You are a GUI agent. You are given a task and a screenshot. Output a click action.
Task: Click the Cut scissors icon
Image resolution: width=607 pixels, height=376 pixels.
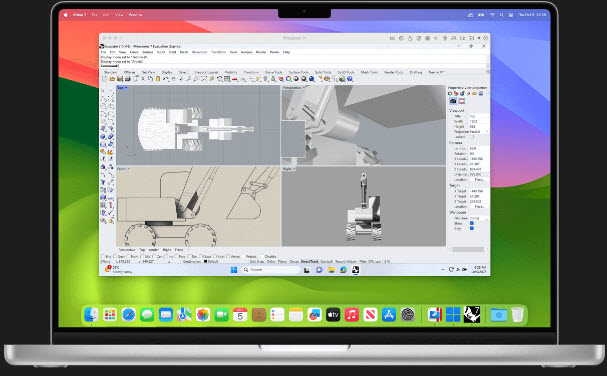[143, 79]
